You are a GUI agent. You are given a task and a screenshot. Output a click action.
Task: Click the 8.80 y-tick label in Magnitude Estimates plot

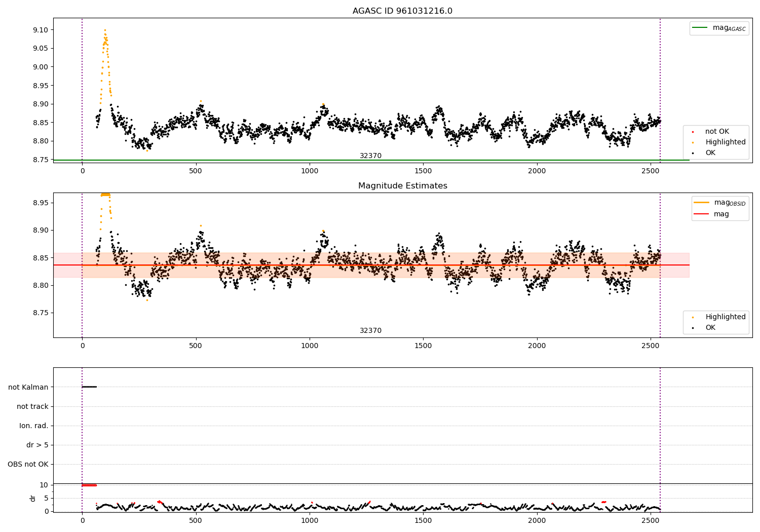[40, 285]
